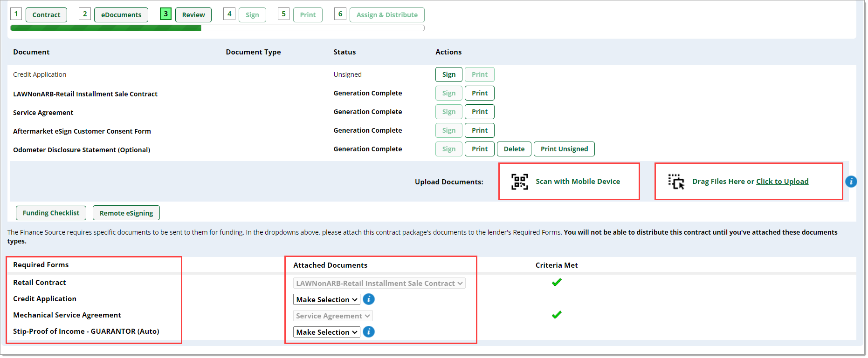
Task: Click Sign for the Service Agreement
Action: click(449, 112)
